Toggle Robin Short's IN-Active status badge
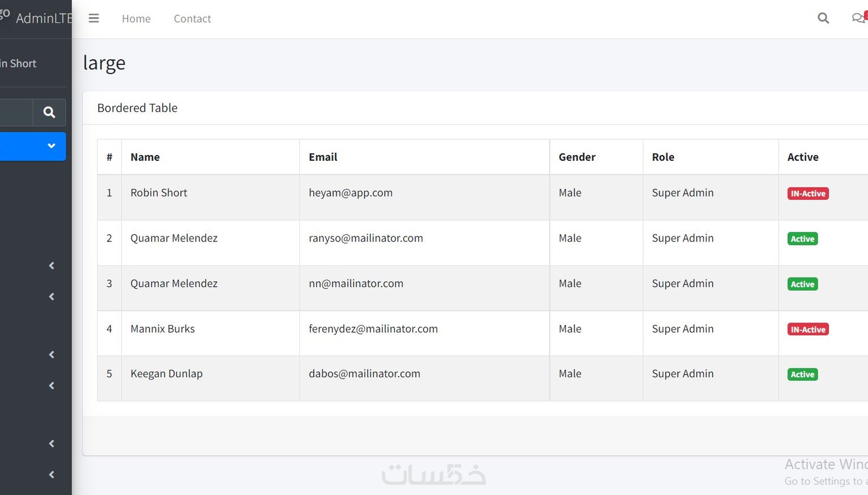 pos(808,193)
